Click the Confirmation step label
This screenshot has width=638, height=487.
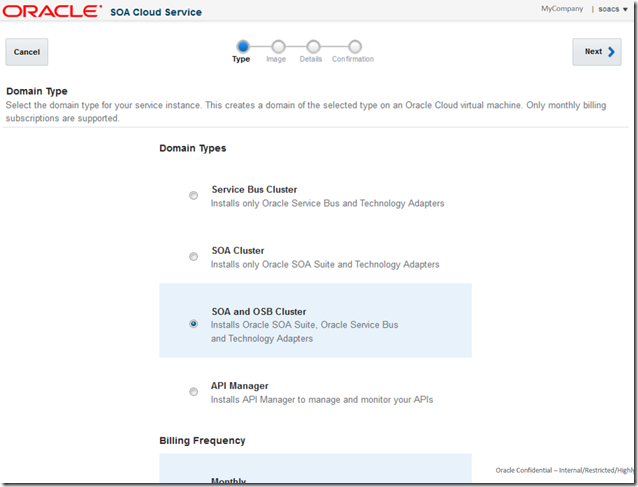point(353,59)
